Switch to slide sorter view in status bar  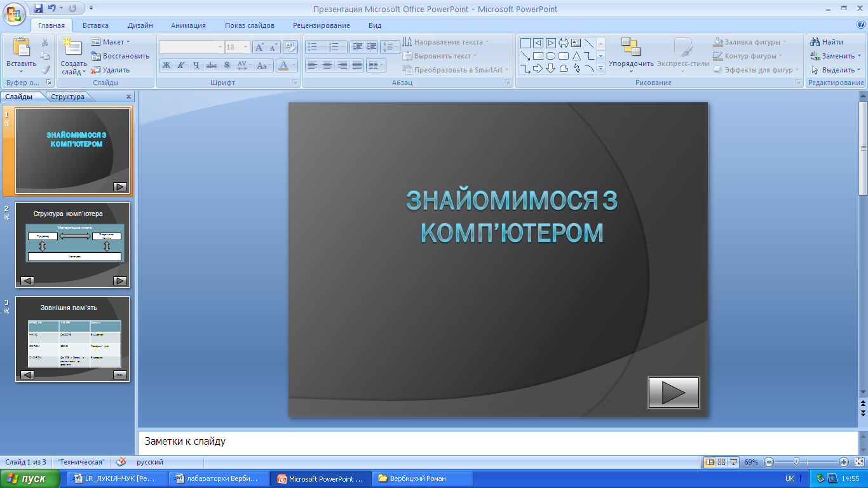click(722, 462)
